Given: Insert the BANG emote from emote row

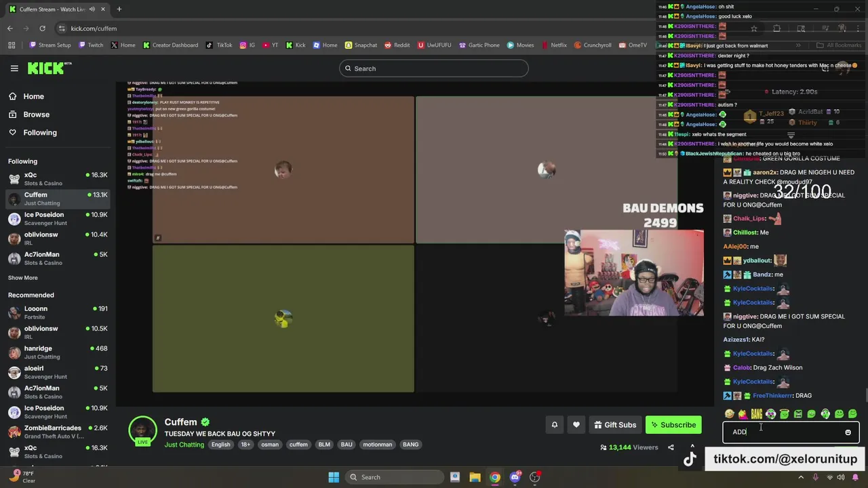Looking at the screenshot, I should [757, 414].
